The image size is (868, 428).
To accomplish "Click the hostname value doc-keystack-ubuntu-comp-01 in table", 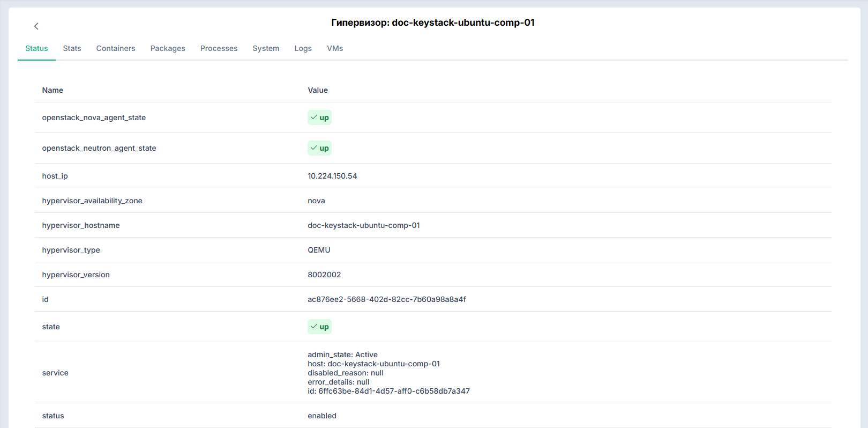I will click(x=364, y=225).
